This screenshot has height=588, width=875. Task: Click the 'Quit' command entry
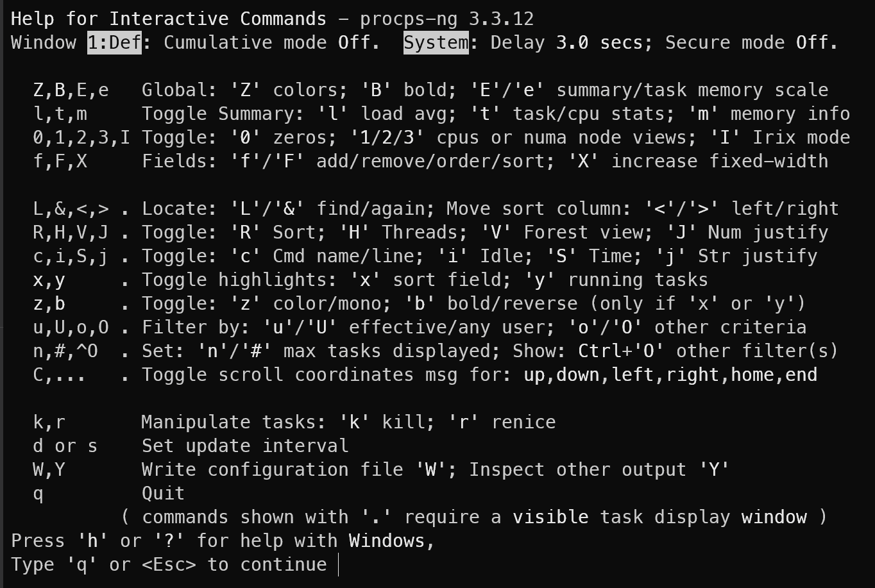[x=164, y=494]
